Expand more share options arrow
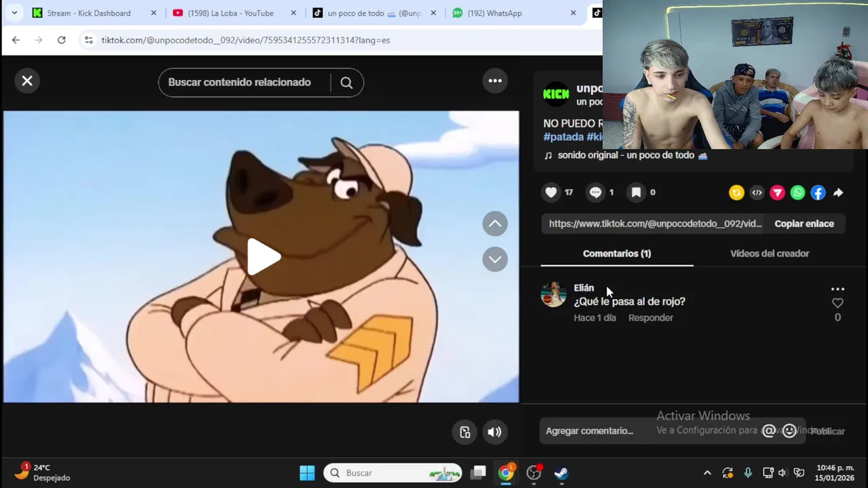Image resolution: width=868 pixels, height=488 pixels. pyautogui.click(x=838, y=193)
